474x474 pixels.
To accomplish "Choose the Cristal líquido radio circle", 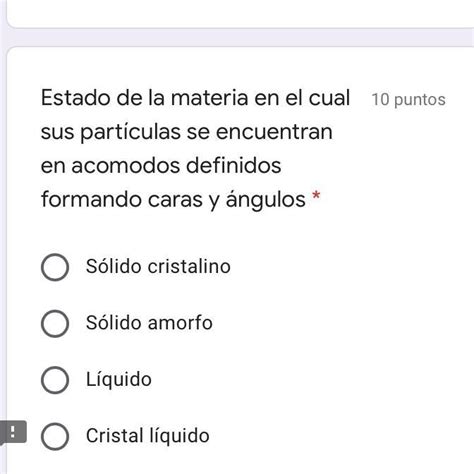I will point(55,436).
